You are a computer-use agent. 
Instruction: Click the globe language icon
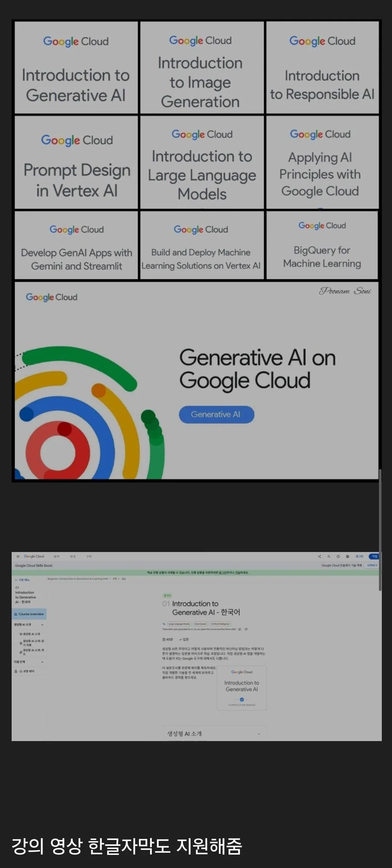pyautogui.click(x=348, y=556)
